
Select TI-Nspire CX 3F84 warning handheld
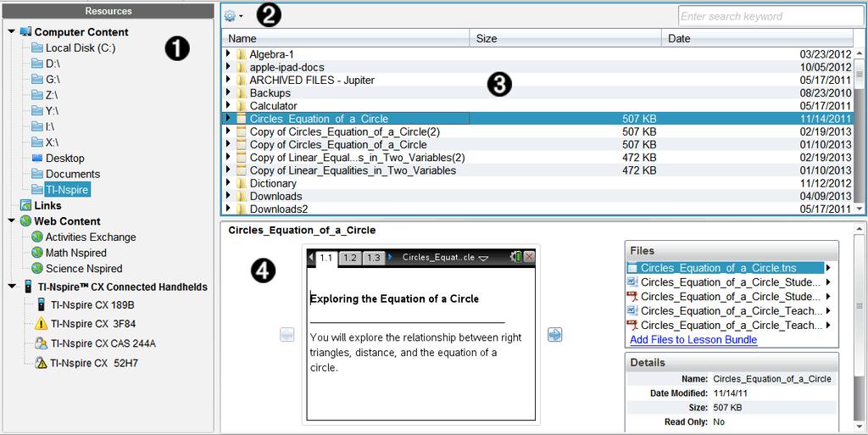tap(41, 323)
